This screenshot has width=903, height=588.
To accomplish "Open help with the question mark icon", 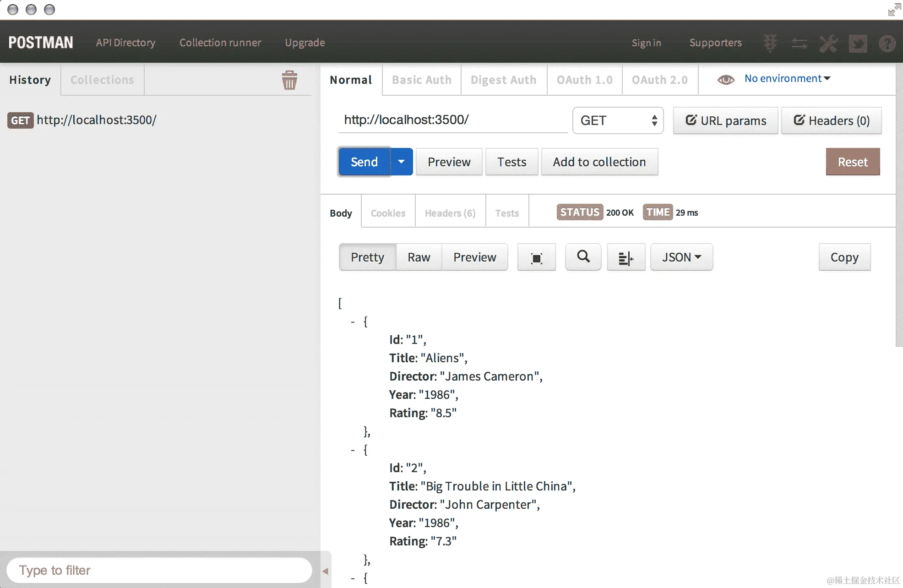I will point(887,44).
